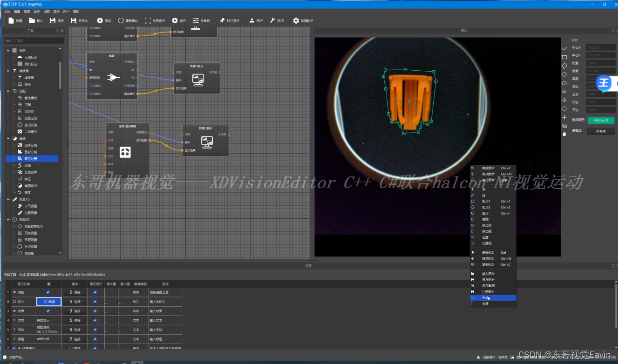The image size is (618, 364).
Task: Choose 删除ROI in the context menu
Action: [493, 253]
